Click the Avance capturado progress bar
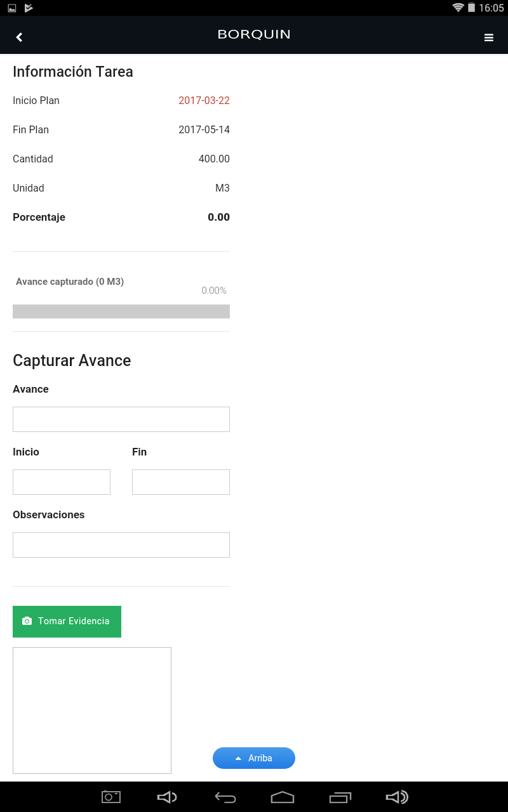 click(x=121, y=311)
